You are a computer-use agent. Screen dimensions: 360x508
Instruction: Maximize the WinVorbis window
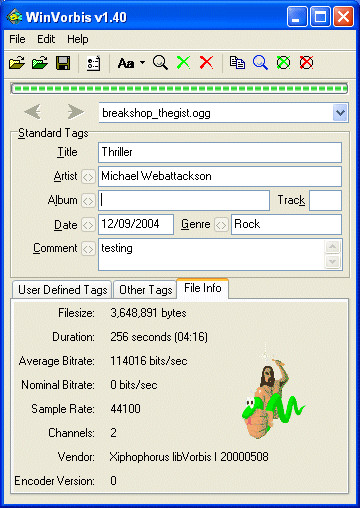pos(320,17)
